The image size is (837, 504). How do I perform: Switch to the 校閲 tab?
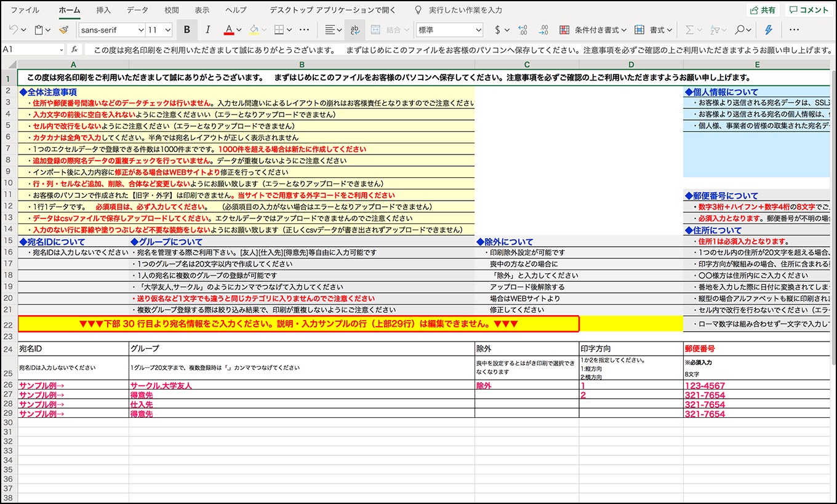click(x=172, y=10)
